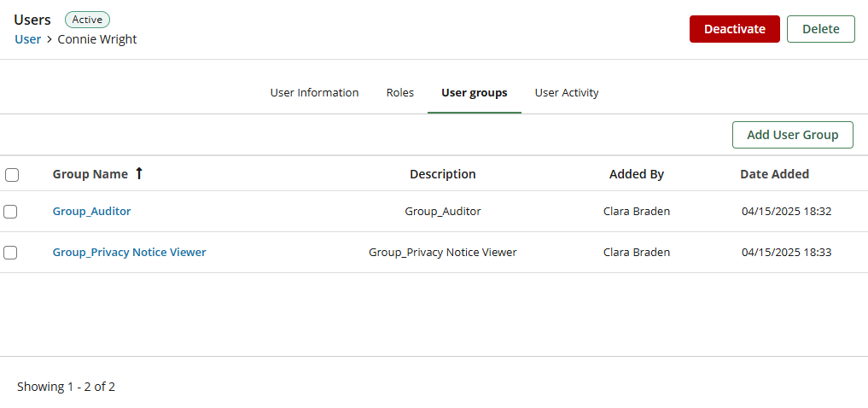Click the Date Added column header
This screenshot has height=408, width=868.
click(774, 174)
